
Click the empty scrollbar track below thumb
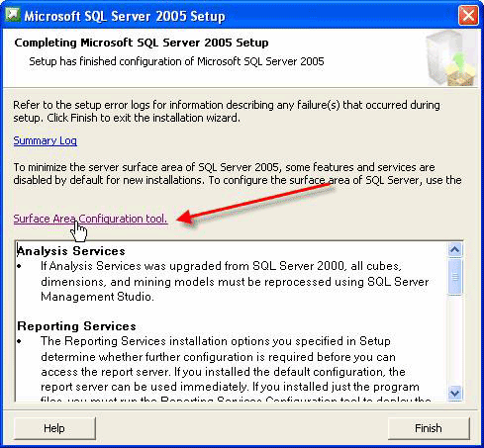pos(455,340)
